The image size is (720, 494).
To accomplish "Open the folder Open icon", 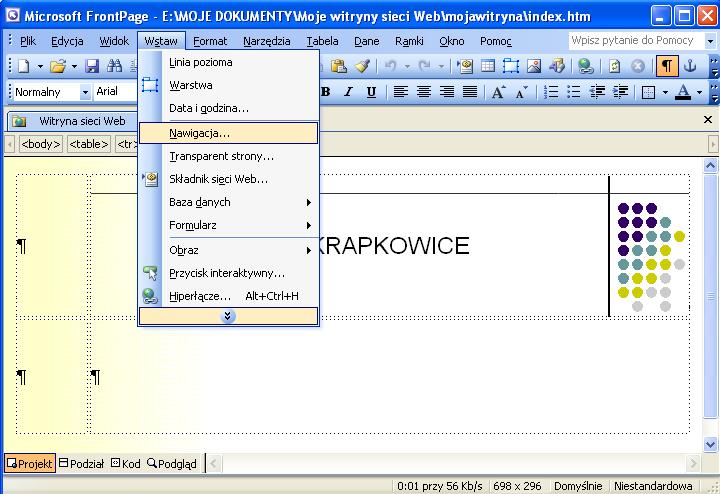I will tap(58, 67).
